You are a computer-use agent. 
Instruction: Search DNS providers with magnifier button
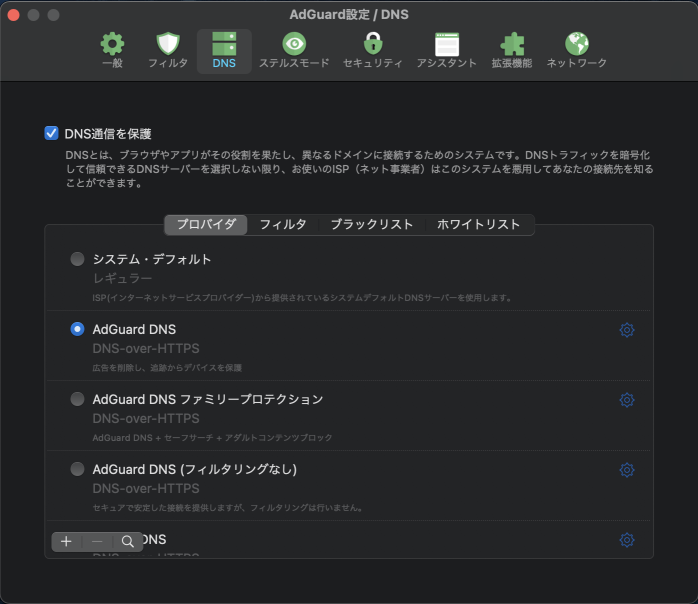tap(128, 542)
